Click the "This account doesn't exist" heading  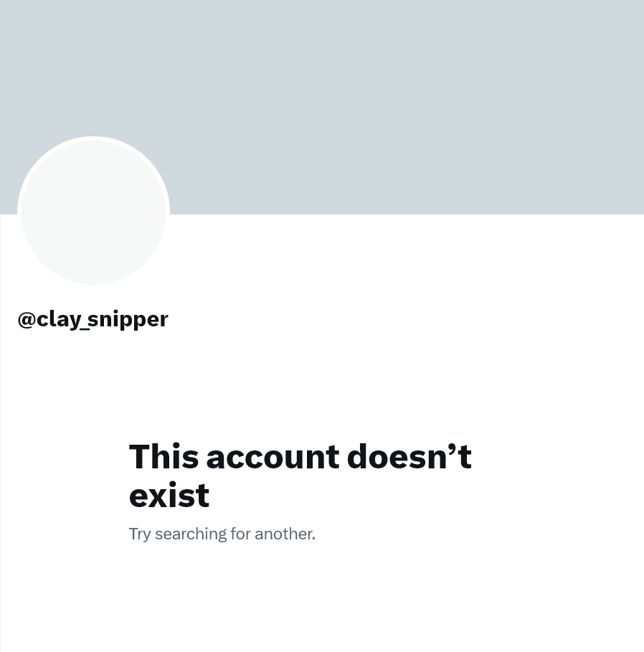coord(300,476)
